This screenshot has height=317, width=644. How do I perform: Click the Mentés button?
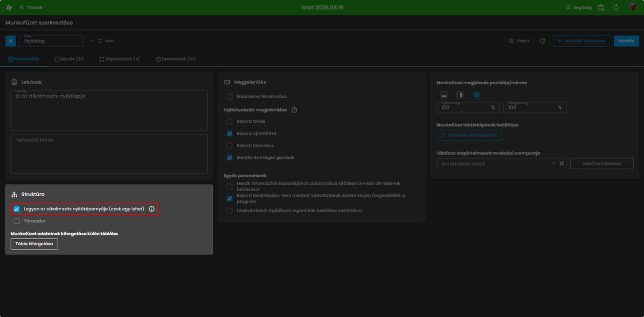pos(626,41)
